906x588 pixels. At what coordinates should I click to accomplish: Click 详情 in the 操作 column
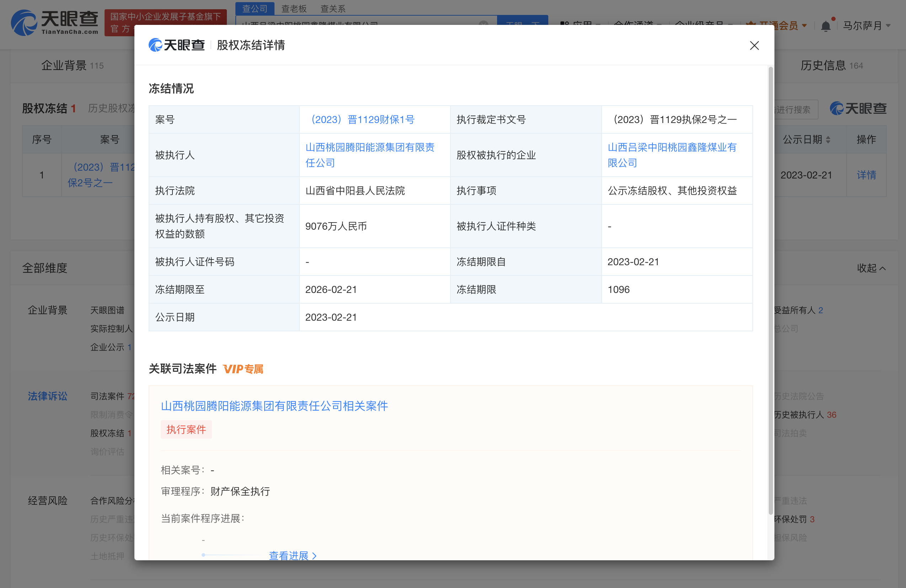click(x=866, y=175)
